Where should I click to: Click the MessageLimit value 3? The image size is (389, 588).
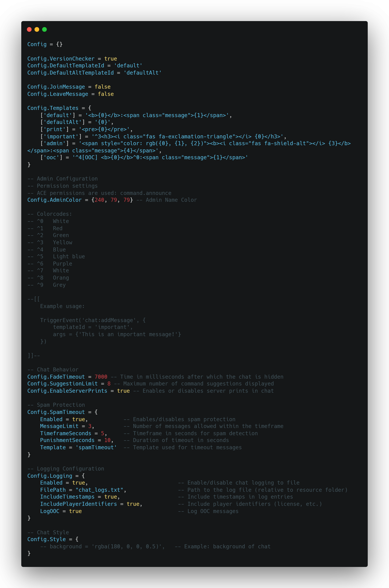[90, 426]
